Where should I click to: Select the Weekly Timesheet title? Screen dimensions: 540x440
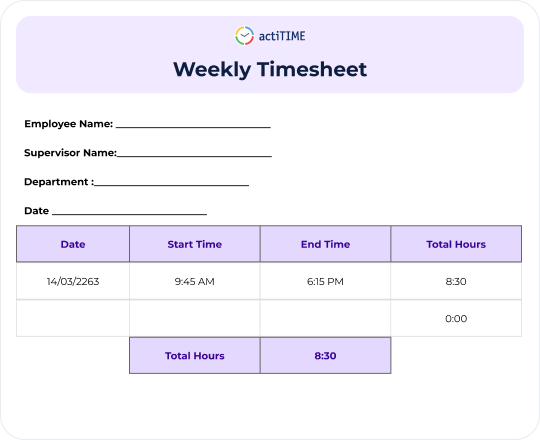270,69
